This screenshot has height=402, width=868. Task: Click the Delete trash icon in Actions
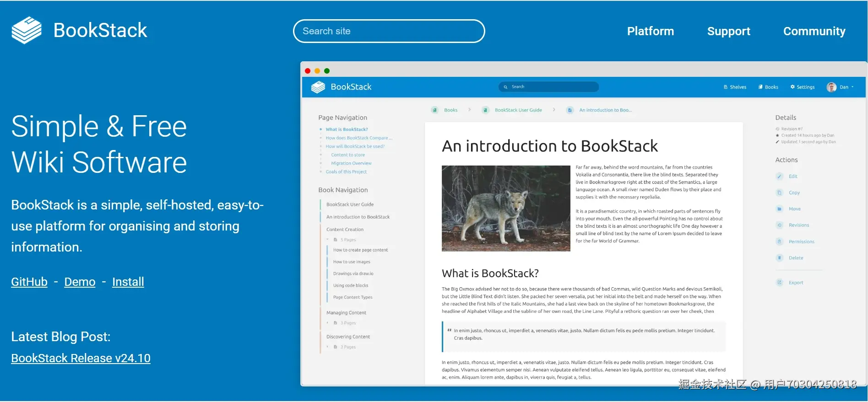(779, 258)
